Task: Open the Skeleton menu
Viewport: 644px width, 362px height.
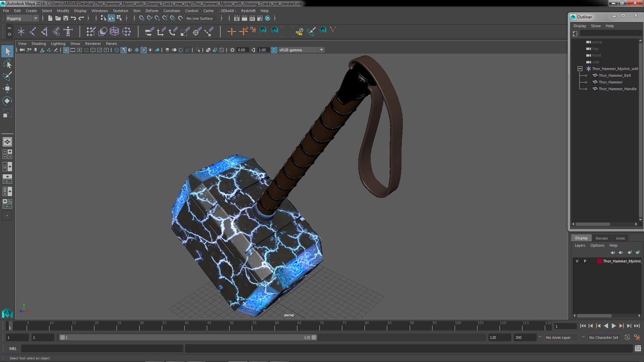Action: (120, 11)
